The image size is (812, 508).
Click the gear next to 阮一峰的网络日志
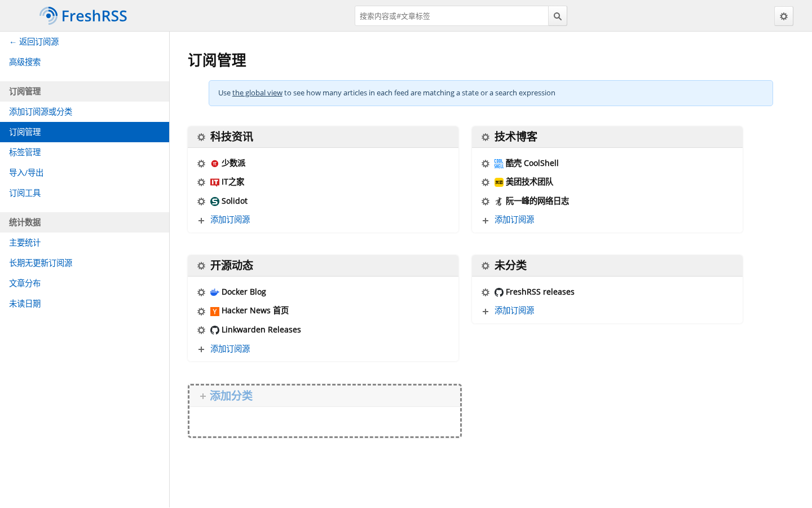(486, 202)
